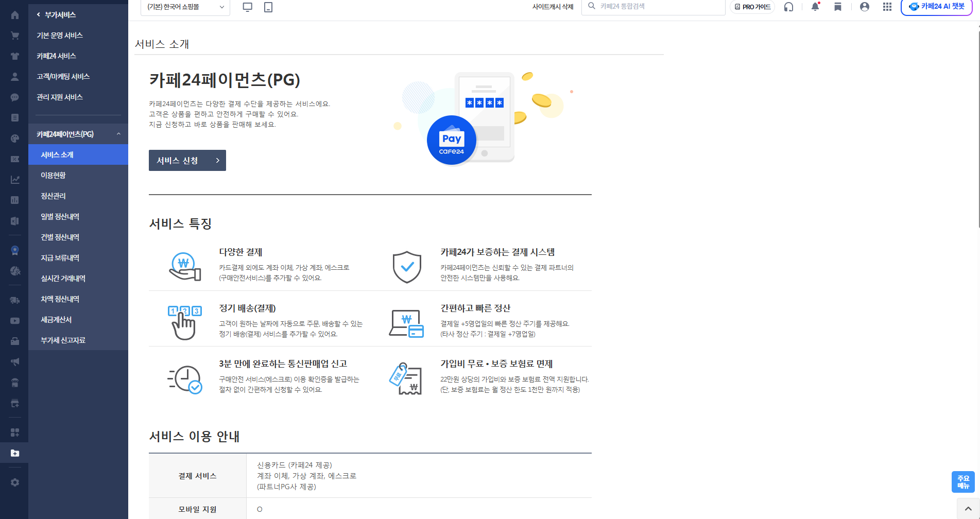The height and width of the screenshot is (519, 980).
Task: Open the globe with airplane icon
Action: point(14,271)
